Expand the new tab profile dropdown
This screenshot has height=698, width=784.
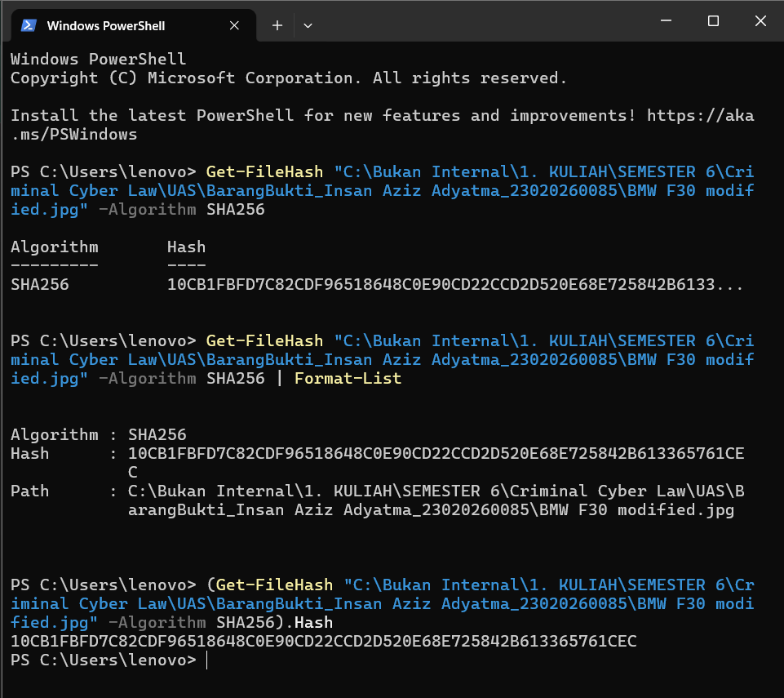[308, 25]
